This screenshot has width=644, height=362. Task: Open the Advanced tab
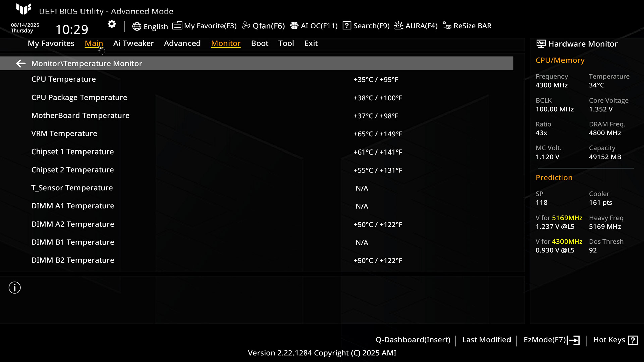tap(182, 43)
